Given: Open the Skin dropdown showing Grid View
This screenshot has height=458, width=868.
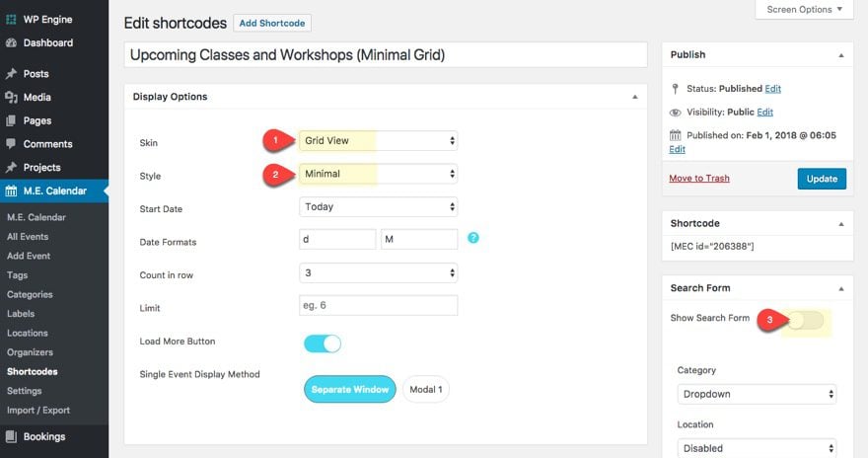Looking at the screenshot, I should 378,141.
